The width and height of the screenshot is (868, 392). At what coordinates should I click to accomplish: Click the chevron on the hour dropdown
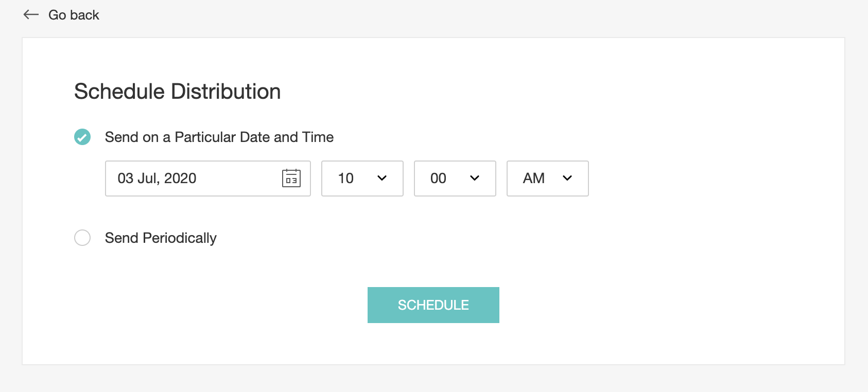click(x=381, y=179)
